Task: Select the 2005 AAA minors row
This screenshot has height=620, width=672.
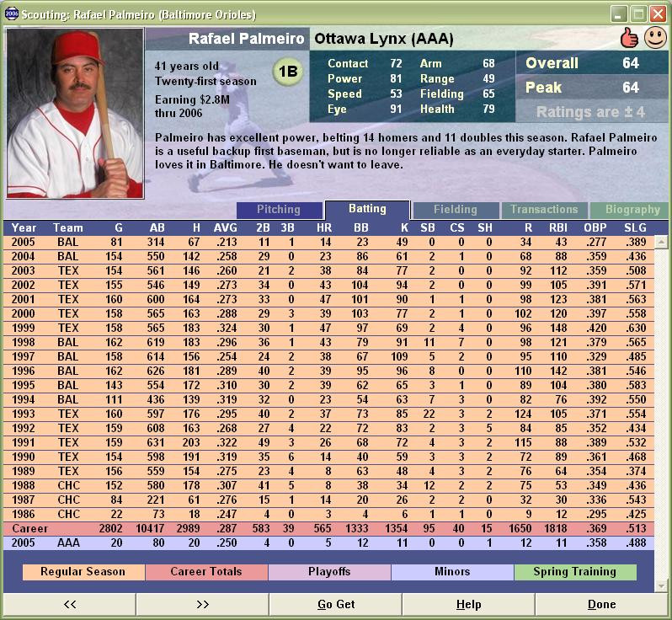Action: [328, 542]
